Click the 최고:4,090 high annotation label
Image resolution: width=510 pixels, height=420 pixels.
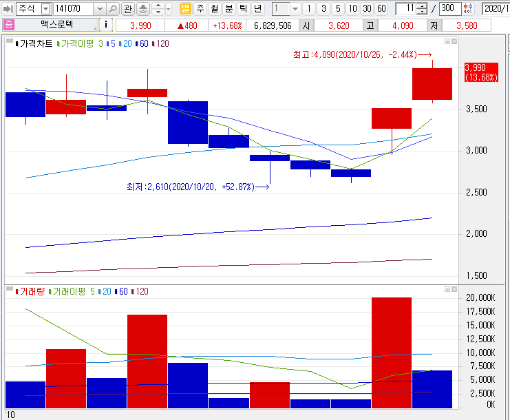point(362,54)
